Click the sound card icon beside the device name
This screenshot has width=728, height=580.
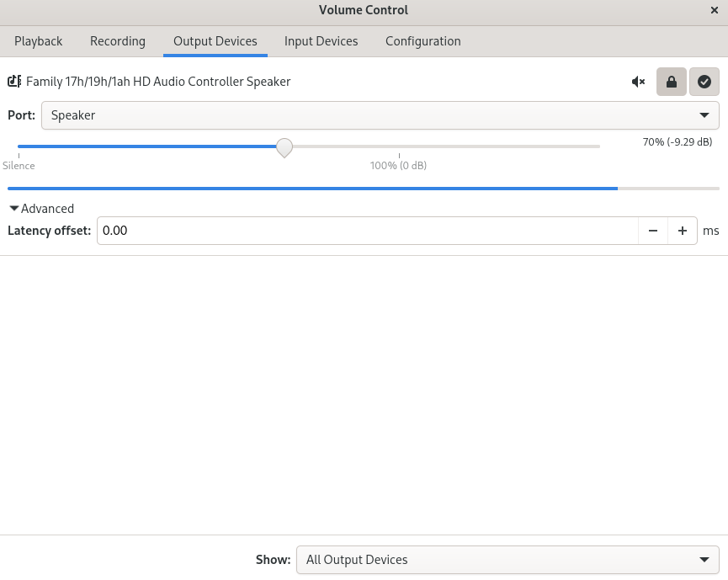[13, 81]
